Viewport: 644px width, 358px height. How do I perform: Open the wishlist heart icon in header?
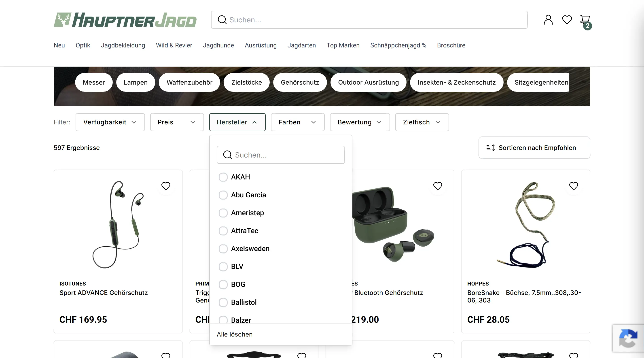click(x=567, y=19)
